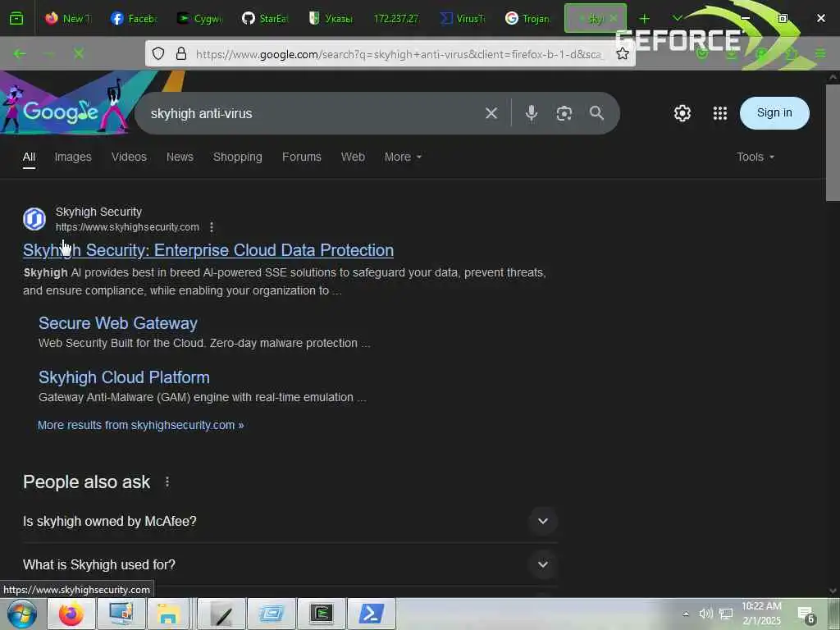Expand the More filters dropdown
This screenshot has width=840, height=630.
pyautogui.click(x=403, y=157)
